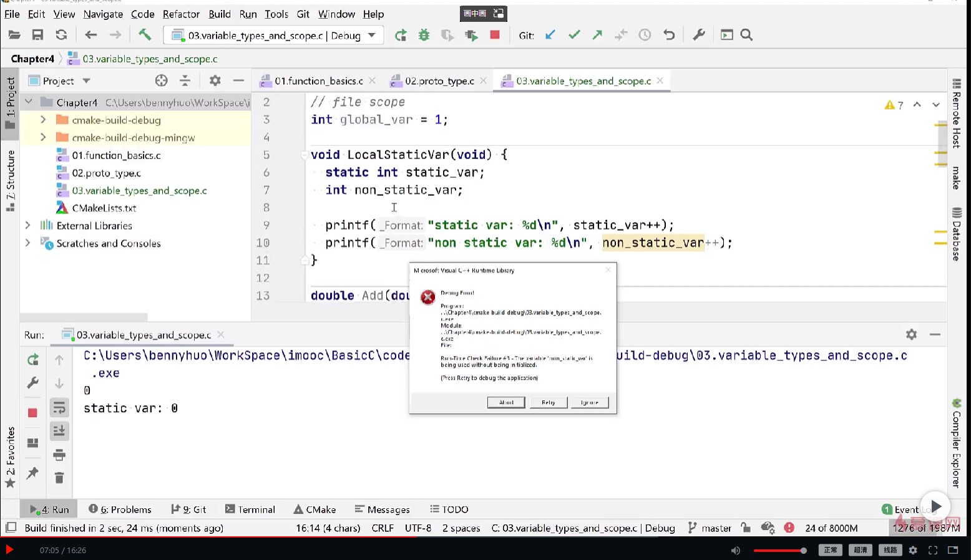The height and width of the screenshot is (560, 971).
Task: Hide the Project panel with the minus icon
Action: [x=238, y=80]
